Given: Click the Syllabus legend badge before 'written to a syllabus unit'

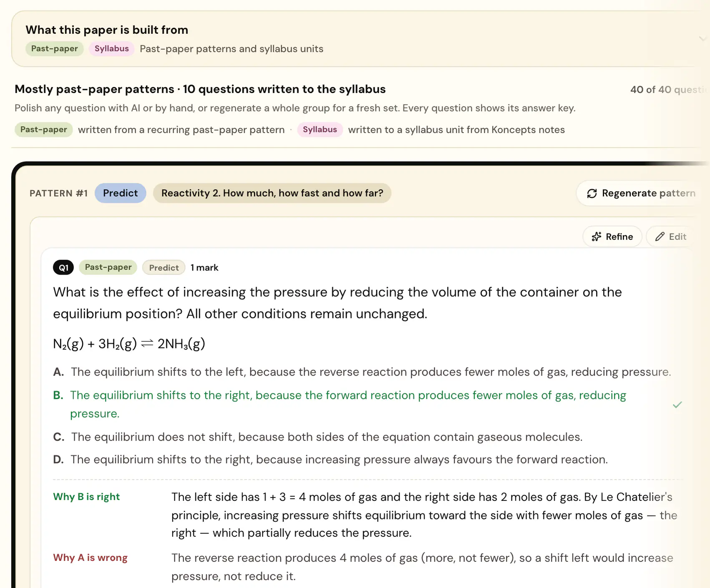Looking at the screenshot, I should [320, 130].
